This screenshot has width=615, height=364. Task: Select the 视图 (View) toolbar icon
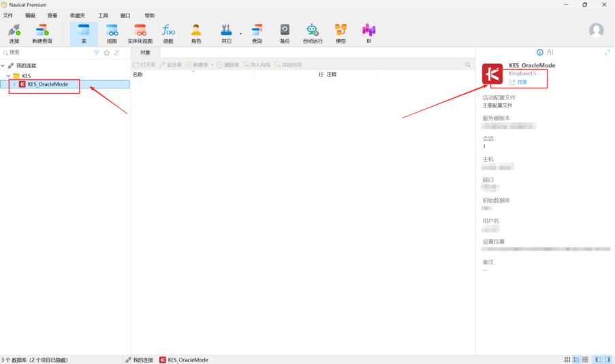(112, 33)
